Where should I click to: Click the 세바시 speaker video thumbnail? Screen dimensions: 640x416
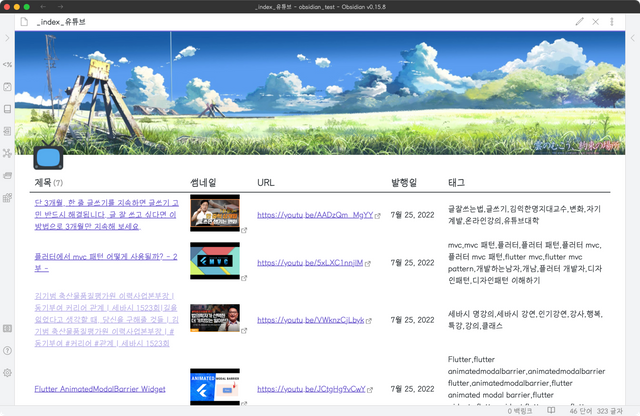pyautogui.click(x=215, y=318)
